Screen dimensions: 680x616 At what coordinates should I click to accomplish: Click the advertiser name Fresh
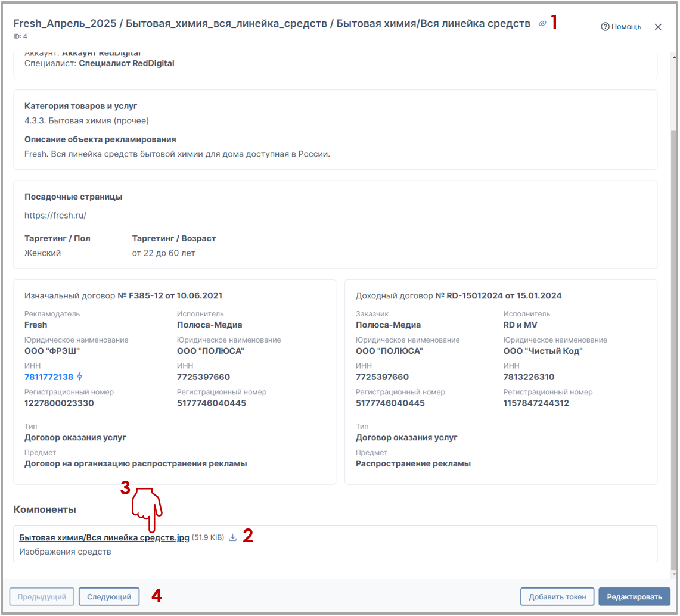click(36, 325)
